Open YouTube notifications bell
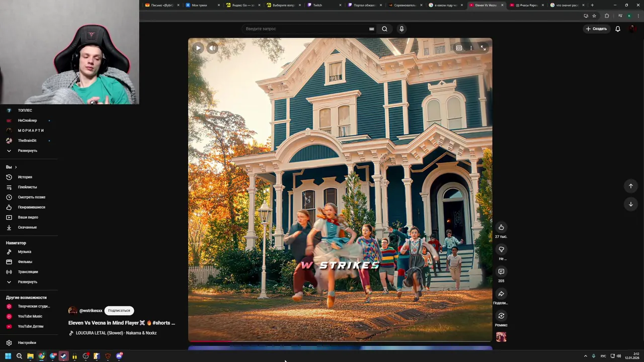Screen dimensions: 644x362 (x=618, y=29)
